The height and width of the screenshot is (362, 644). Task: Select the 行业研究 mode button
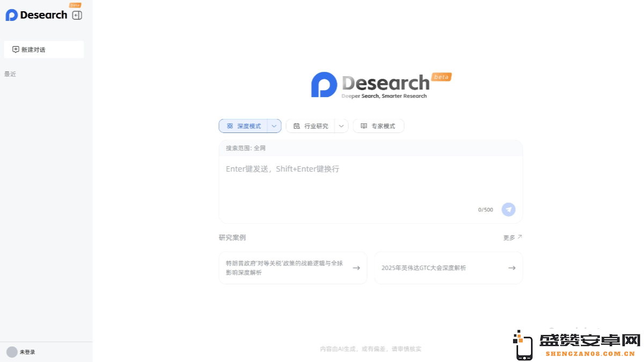(310, 126)
